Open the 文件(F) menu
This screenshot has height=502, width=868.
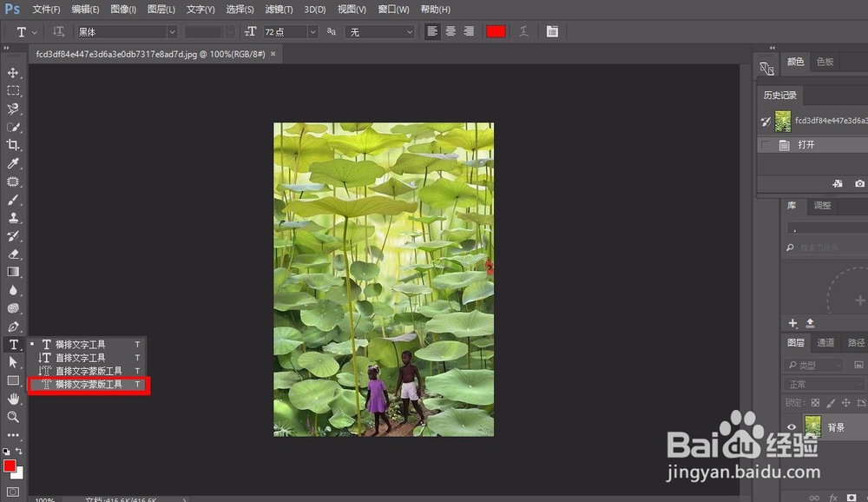[46, 10]
